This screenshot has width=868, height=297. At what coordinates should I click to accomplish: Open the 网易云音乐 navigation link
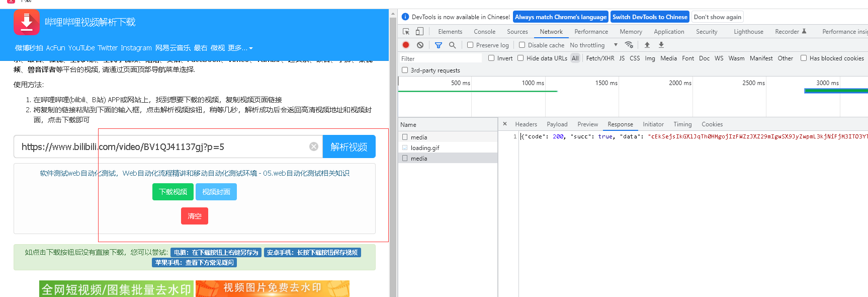click(x=172, y=48)
